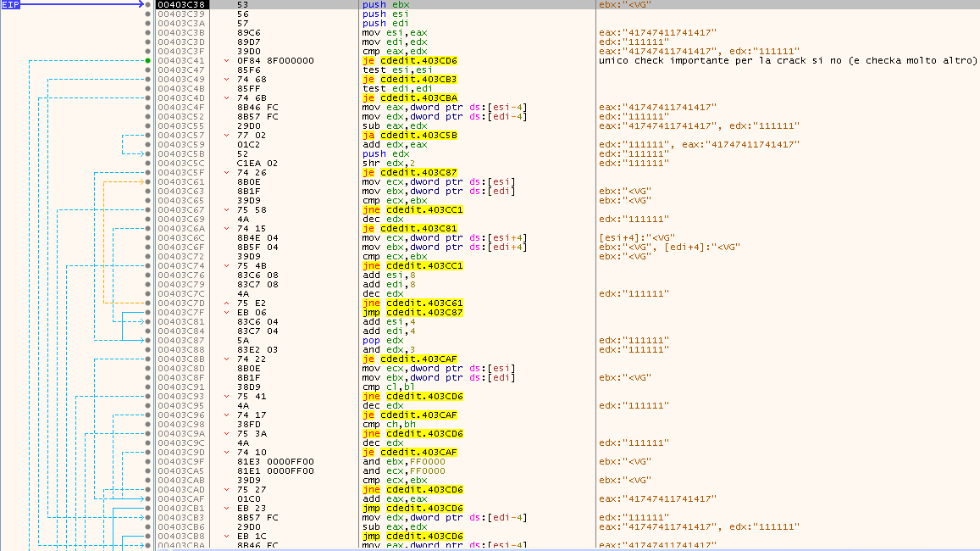The height and width of the screenshot is (551, 980).
Task: Click the jump arrow marker at address 00403C7F
Action: (x=226, y=313)
